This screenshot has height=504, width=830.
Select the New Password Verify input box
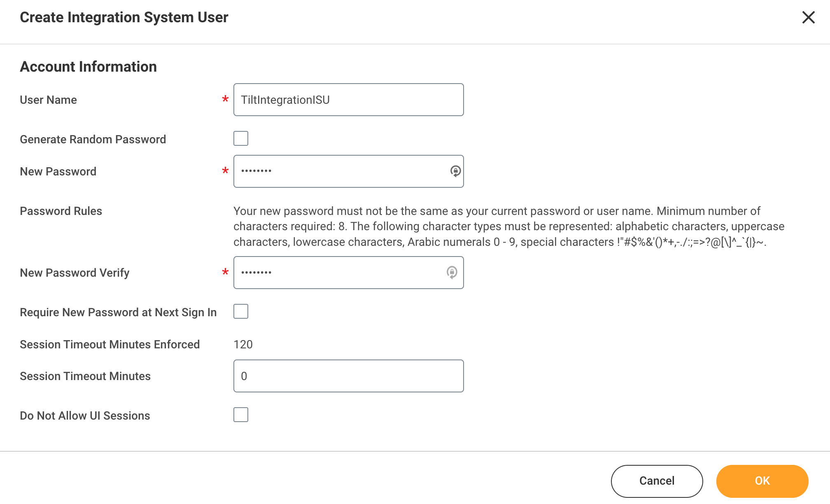(x=348, y=273)
